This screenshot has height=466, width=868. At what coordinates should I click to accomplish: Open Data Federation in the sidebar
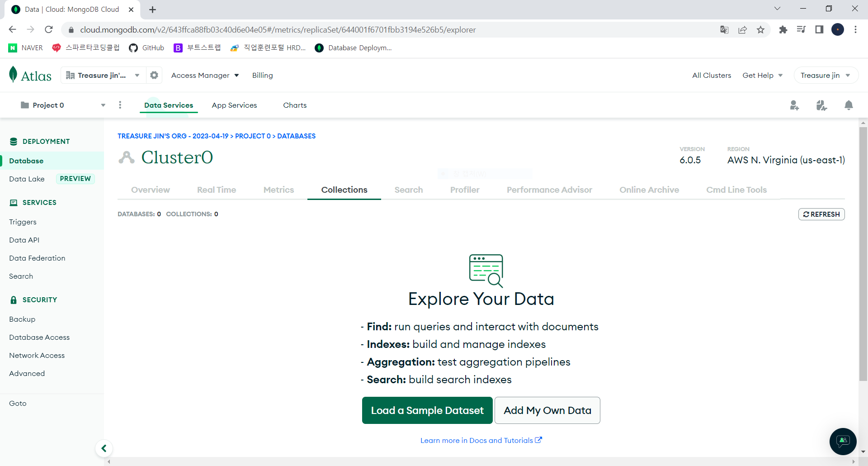37,258
